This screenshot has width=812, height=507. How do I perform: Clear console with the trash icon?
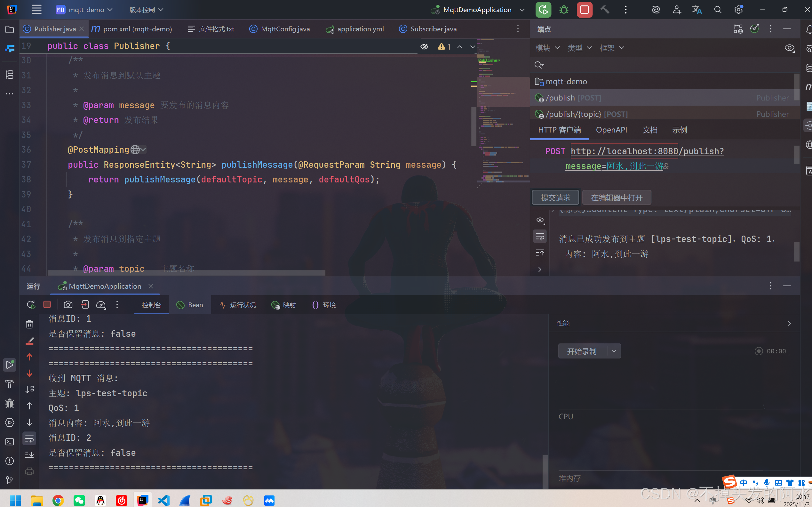29,324
